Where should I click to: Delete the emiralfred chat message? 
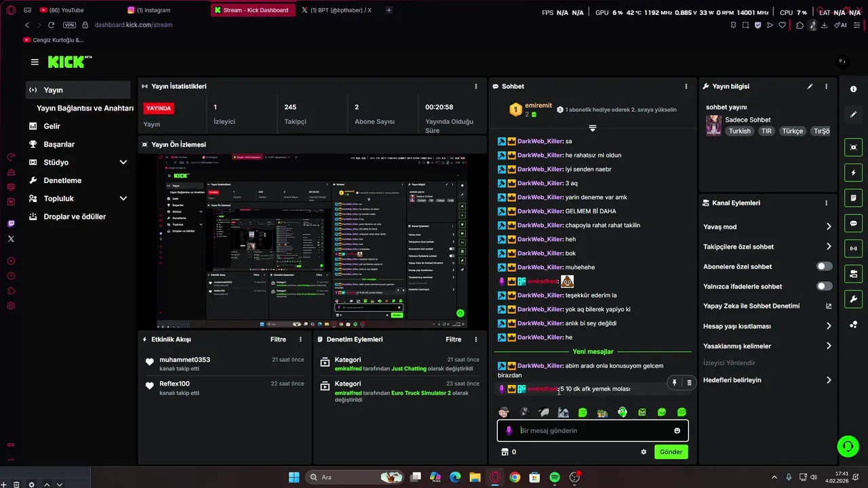(x=689, y=383)
